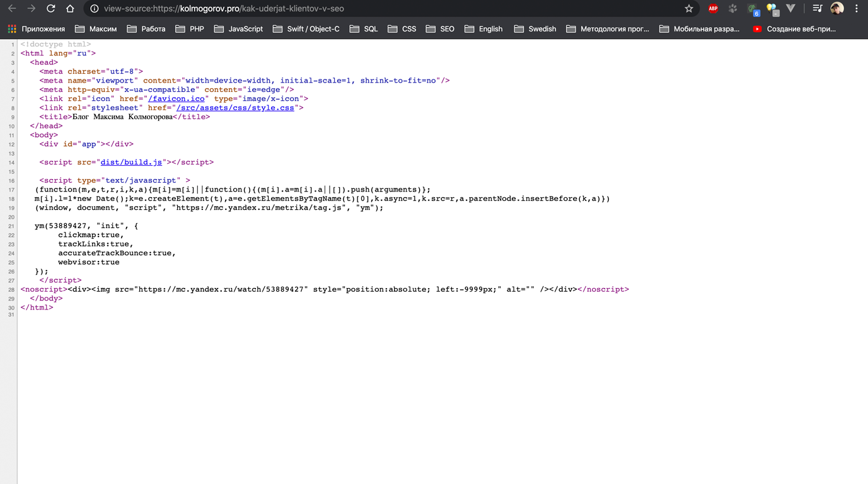Open the Приложения apps shortcut
Viewport: 868px width, 484px height.
[37, 29]
